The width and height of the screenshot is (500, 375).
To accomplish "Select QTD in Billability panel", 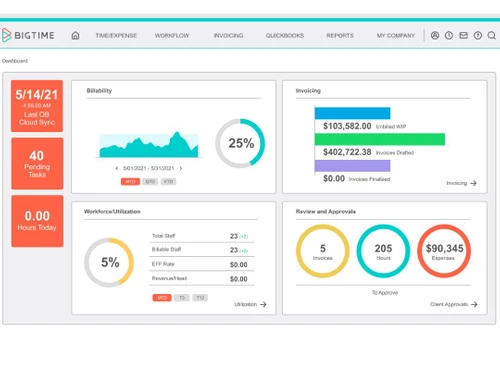I will (150, 182).
